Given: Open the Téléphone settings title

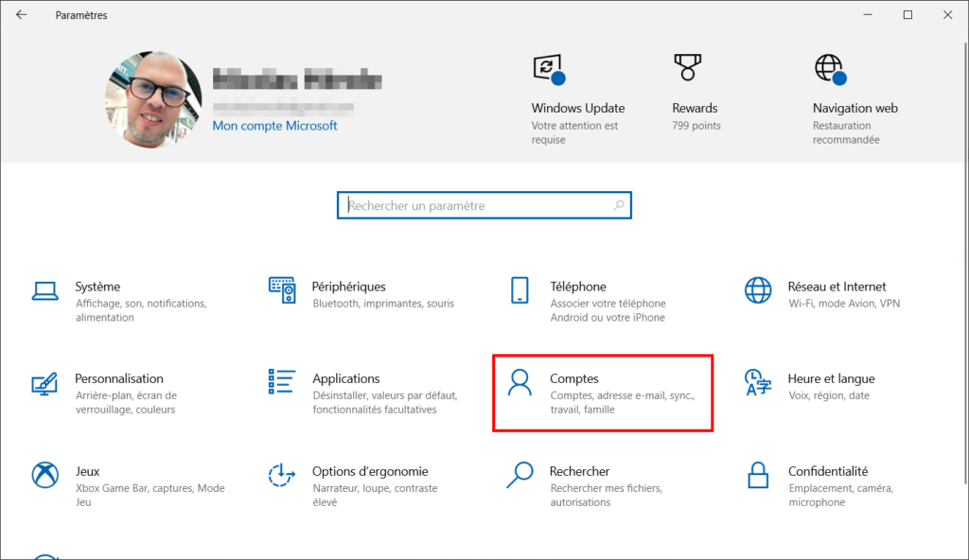Looking at the screenshot, I should click(x=578, y=287).
